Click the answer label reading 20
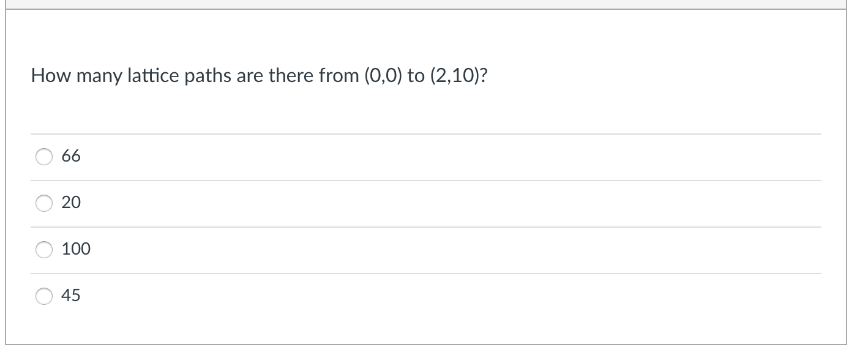 (x=70, y=203)
